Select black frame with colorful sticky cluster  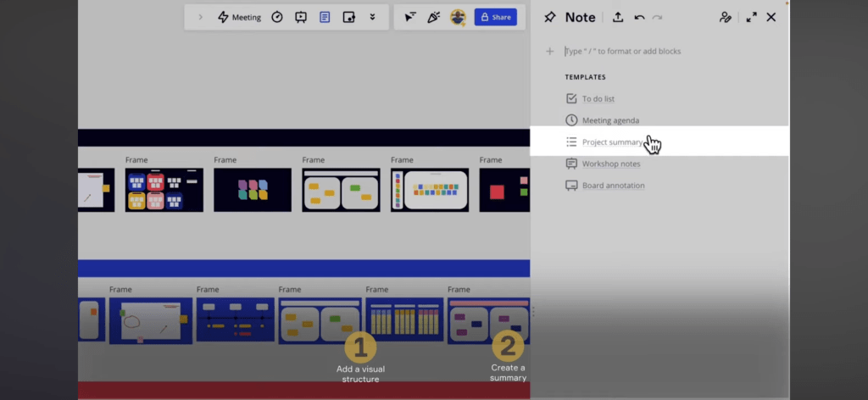253,190
